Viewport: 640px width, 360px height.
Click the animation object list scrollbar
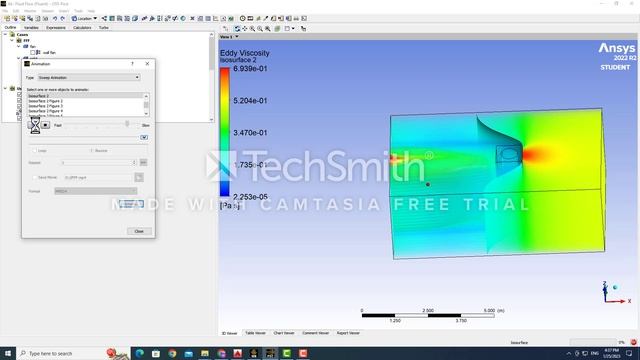pyautogui.click(x=146, y=105)
